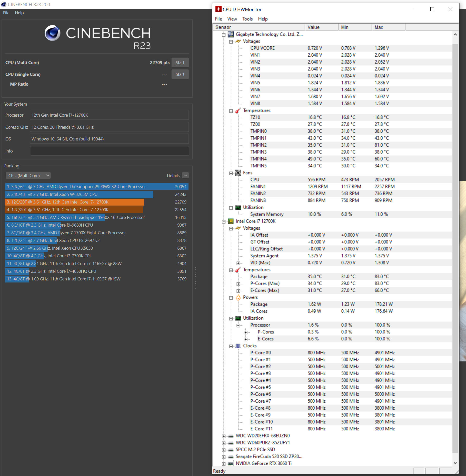Screen dimensions: 466x476
Task: Click the Info input field in Cinebench
Action: 110,151
